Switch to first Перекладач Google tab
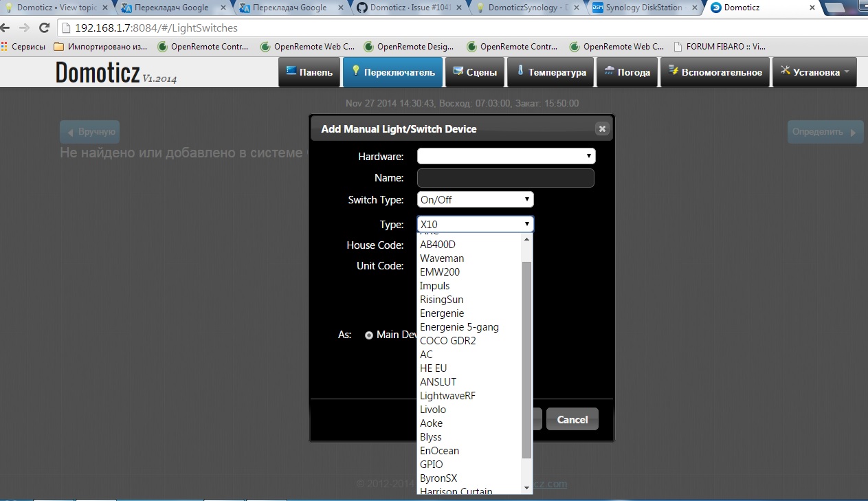This screenshot has width=868, height=501. [175, 8]
